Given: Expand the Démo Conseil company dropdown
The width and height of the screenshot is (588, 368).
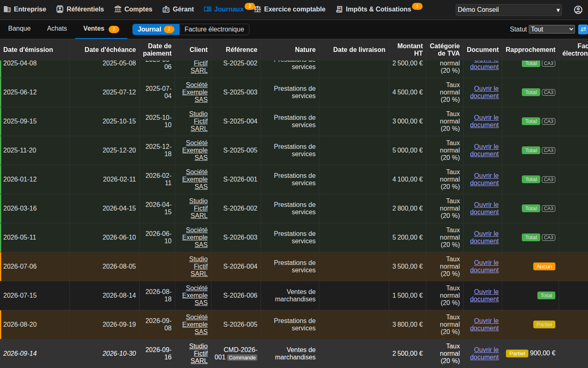Looking at the screenshot, I should pos(508,10).
